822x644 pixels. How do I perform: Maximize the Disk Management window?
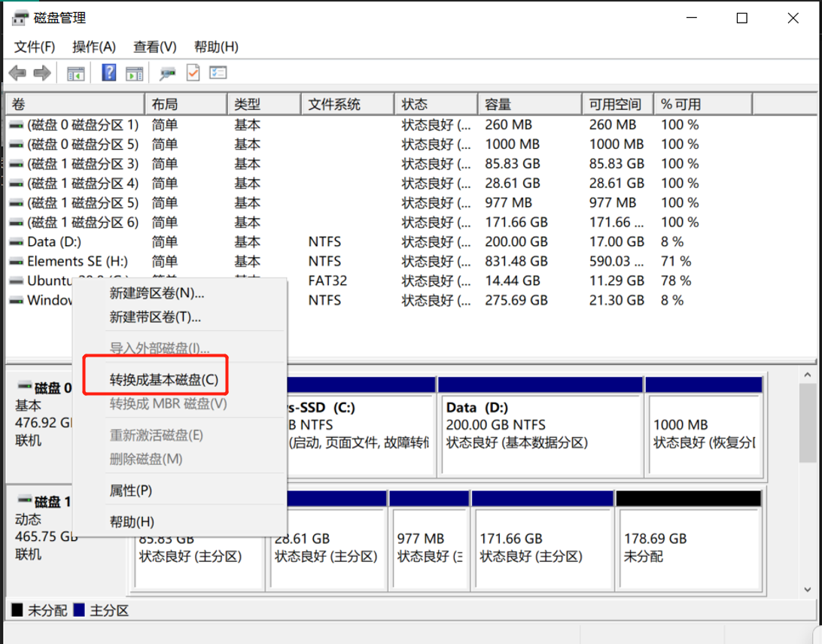tap(741, 18)
